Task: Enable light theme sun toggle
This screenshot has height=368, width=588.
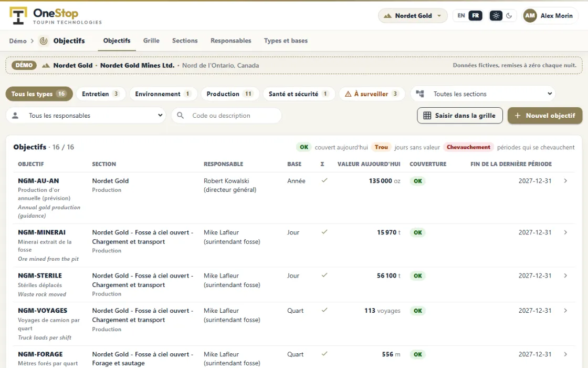Action: coord(496,16)
